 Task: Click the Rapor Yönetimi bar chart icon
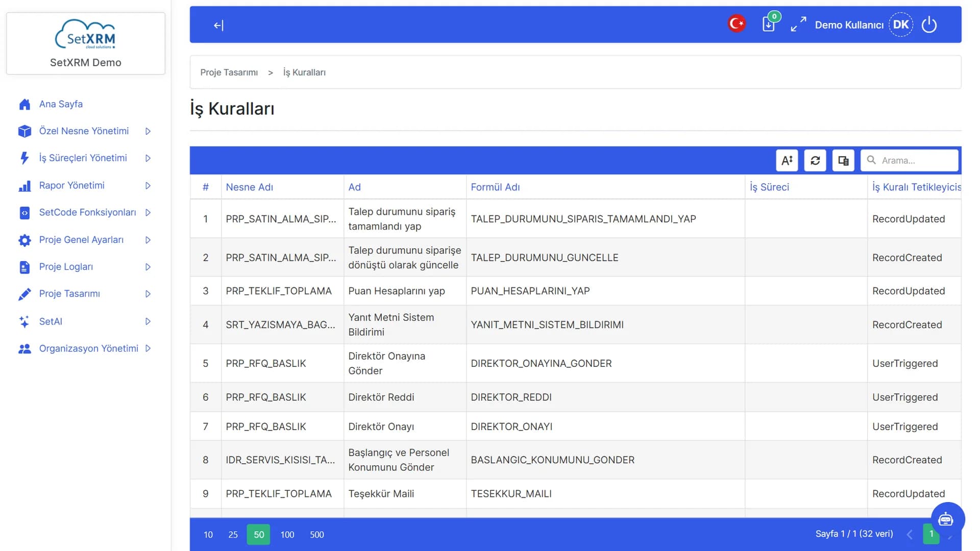pos(24,186)
